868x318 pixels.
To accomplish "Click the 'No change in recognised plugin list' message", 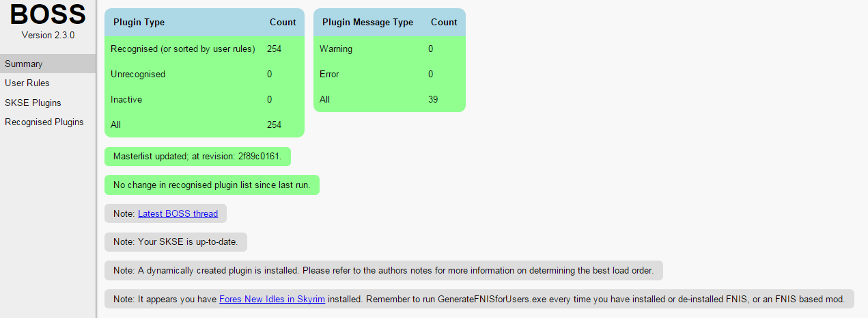I will [x=212, y=185].
